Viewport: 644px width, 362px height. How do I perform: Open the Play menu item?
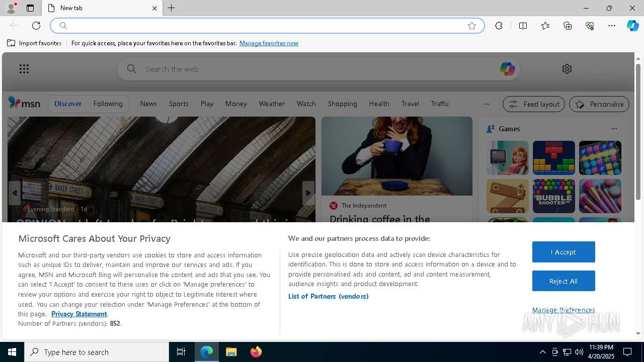point(207,104)
